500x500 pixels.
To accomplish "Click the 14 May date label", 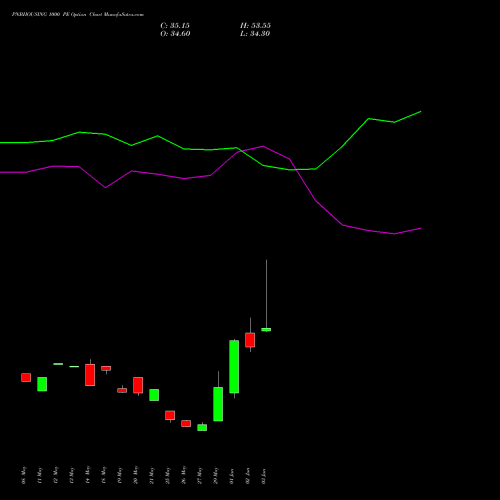I will [x=88, y=475].
